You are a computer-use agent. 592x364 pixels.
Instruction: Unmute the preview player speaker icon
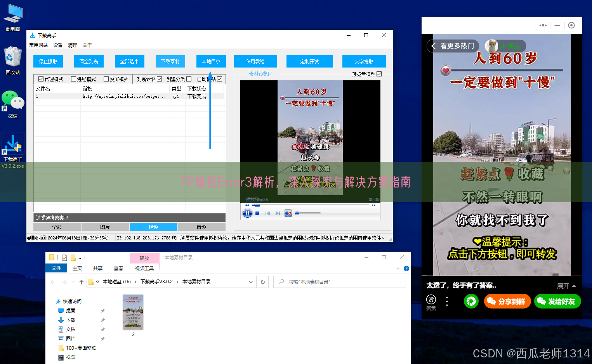288,213
